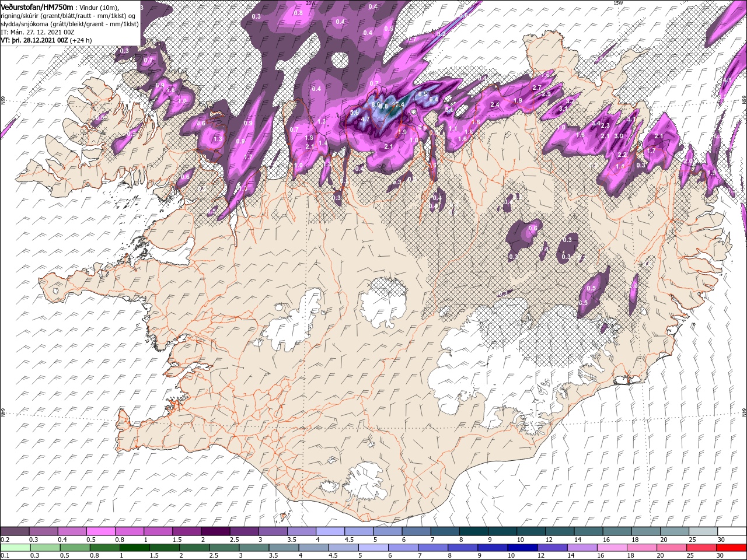747x560 pixels.
Task: Click the 2.7 value label on map
Action: pyautogui.click(x=537, y=88)
